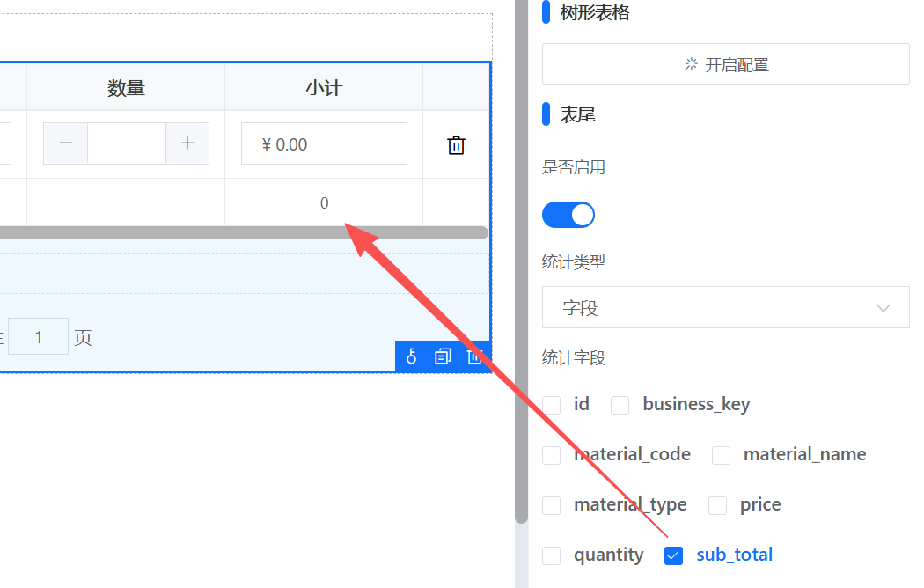The height and width of the screenshot is (588, 924).
Task: Click the page number input box
Action: 39,337
